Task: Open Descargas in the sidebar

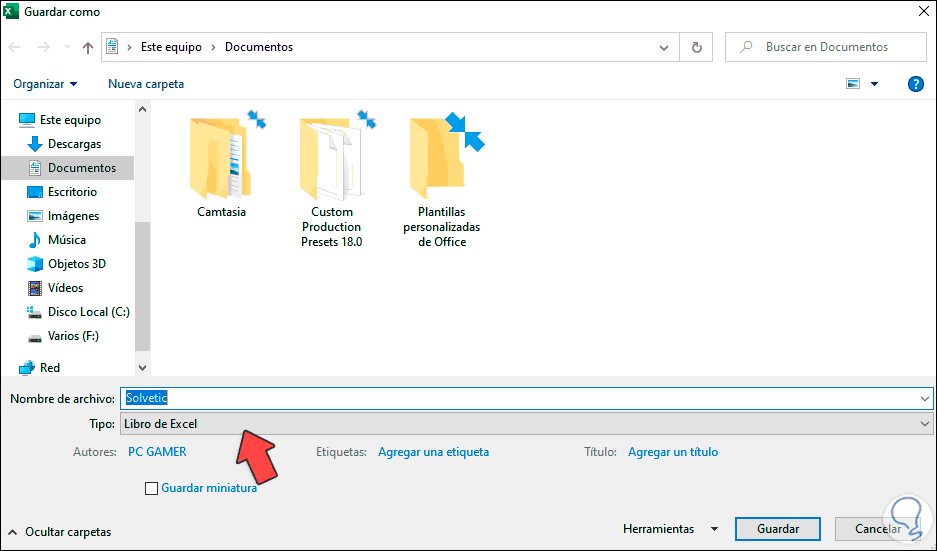Action: (75, 144)
